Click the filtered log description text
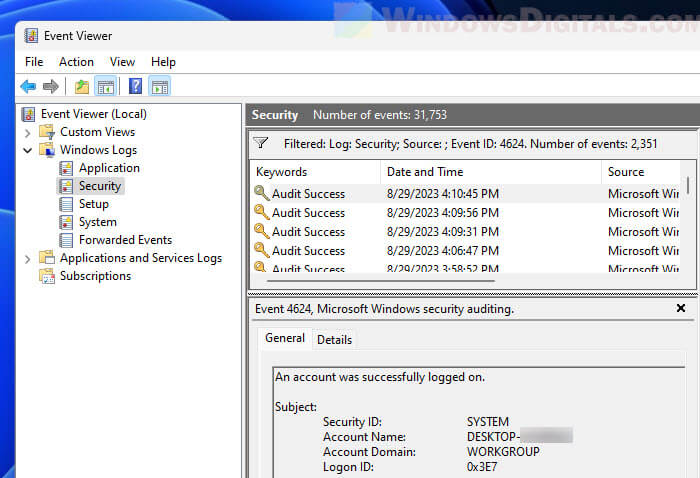Image resolution: width=700 pixels, height=478 pixels. (x=471, y=144)
